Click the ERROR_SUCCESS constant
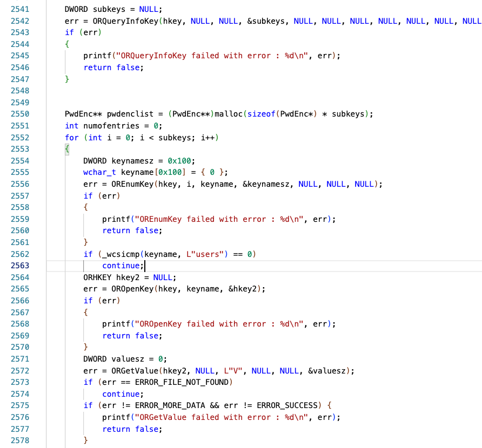The width and height of the screenshot is (482, 448). pos(289,405)
